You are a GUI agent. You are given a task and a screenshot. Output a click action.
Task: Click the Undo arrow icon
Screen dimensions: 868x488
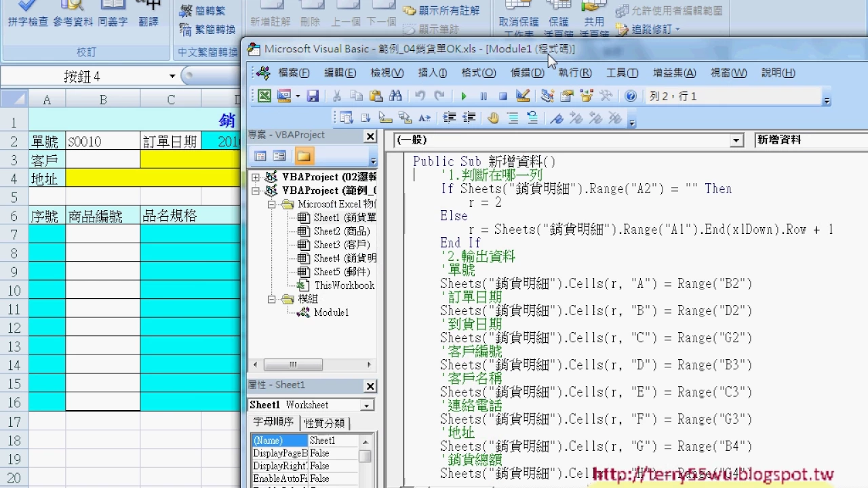pyautogui.click(x=420, y=96)
